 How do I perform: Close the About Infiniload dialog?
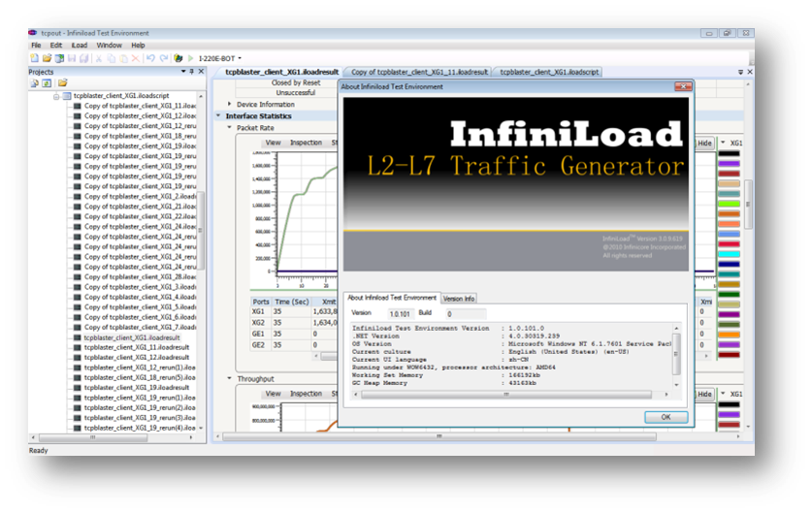(x=683, y=86)
